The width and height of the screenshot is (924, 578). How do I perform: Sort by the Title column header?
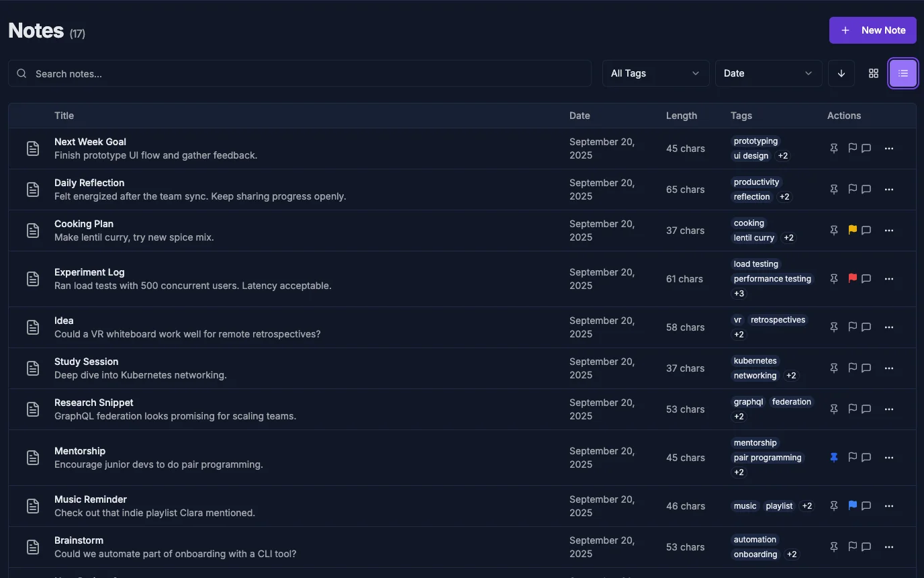(64, 115)
